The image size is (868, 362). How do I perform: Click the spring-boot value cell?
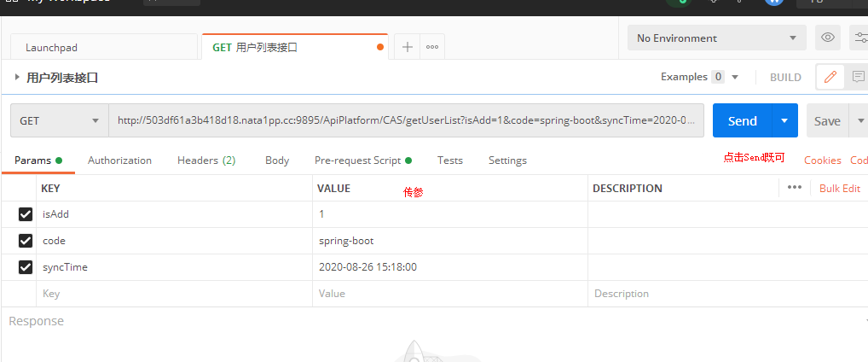click(x=450, y=241)
